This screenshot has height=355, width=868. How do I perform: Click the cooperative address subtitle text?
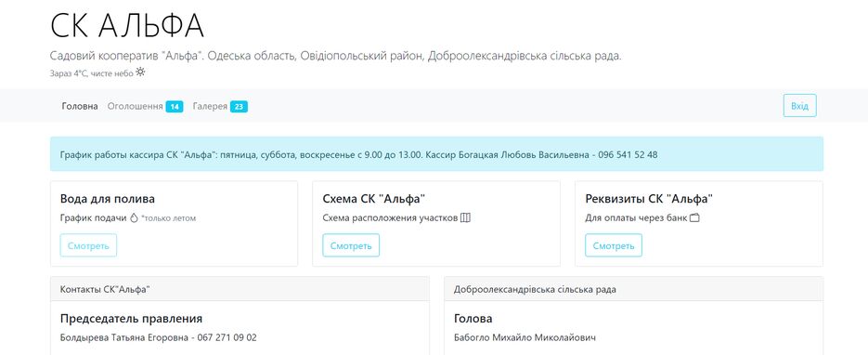pyautogui.click(x=335, y=57)
